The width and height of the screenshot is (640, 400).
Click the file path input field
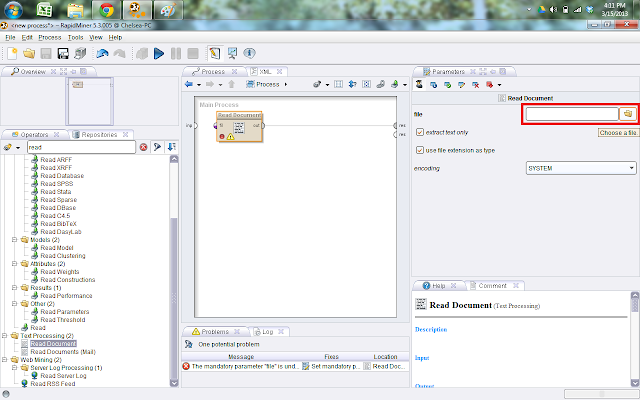point(572,114)
